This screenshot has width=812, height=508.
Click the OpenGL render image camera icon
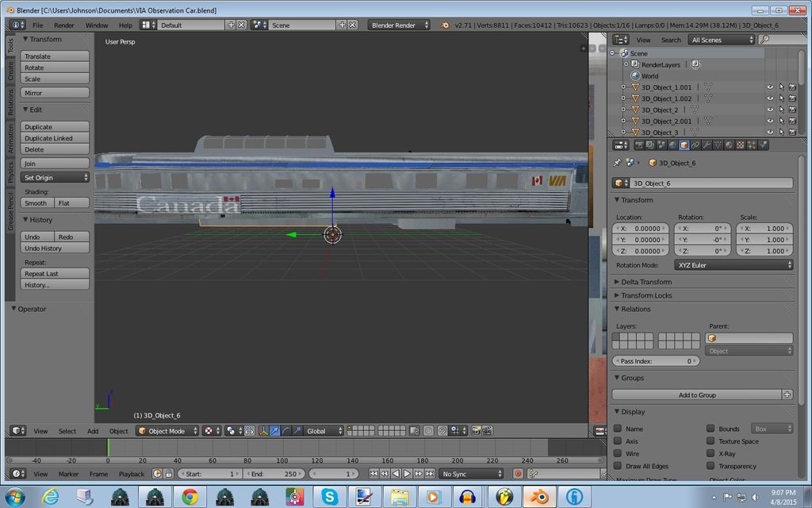pyautogui.click(x=476, y=431)
